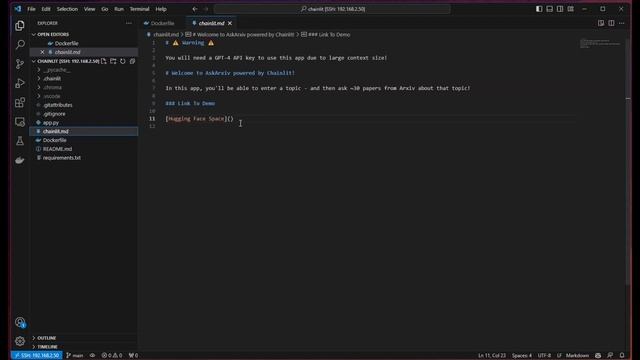Close chainlit.md in Open Editors list
Screen dimensions: 640x360
[42, 52]
